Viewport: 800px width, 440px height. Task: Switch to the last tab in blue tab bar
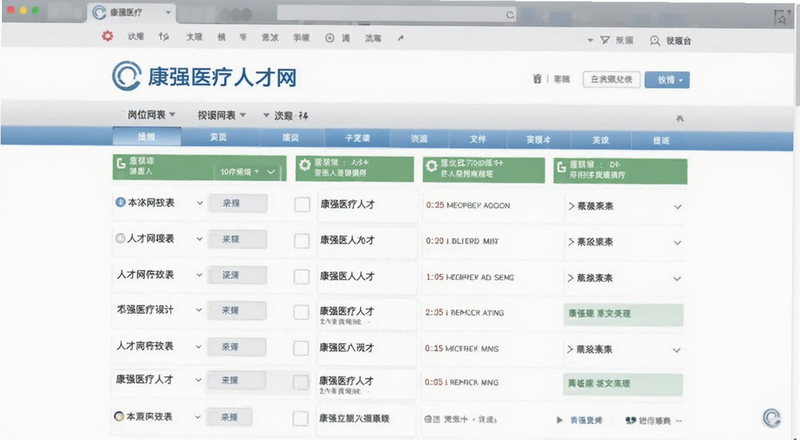point(661,140)
